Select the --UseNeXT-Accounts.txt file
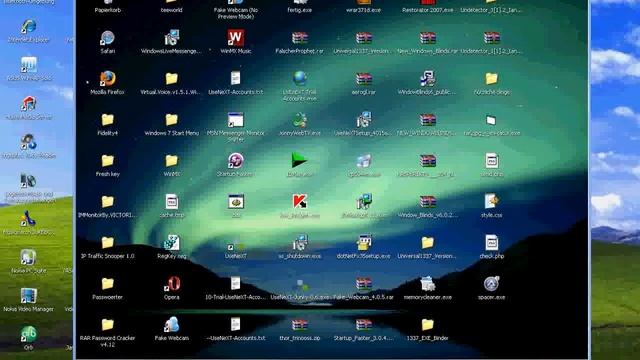Viewport: 640px width, 360px height. click(x=236, y=324)
